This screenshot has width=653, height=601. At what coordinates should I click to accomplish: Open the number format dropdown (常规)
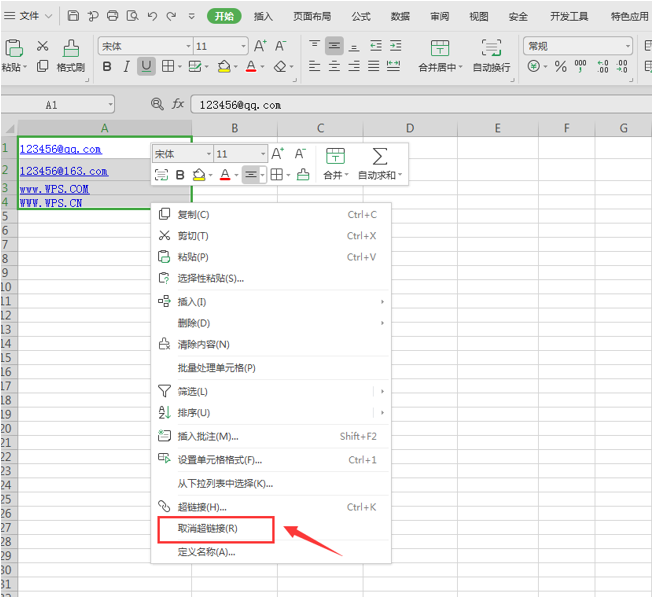point(627,46)
